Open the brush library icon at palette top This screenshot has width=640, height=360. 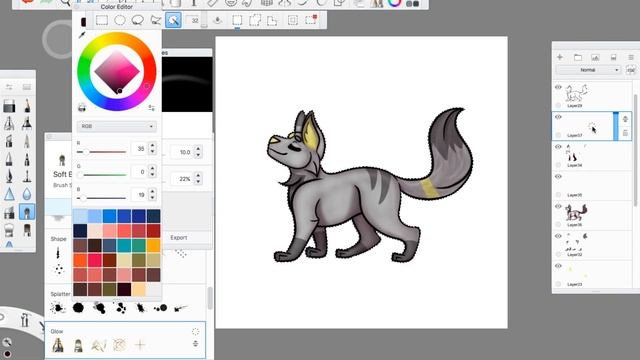pos(27,87)
